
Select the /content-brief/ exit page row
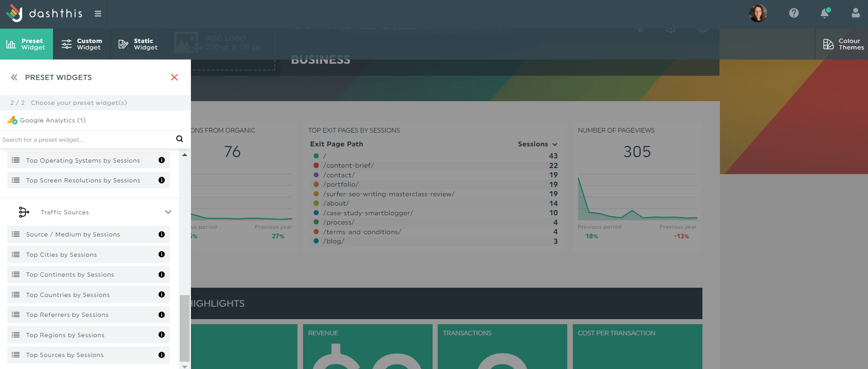click(x=435, y=165)
